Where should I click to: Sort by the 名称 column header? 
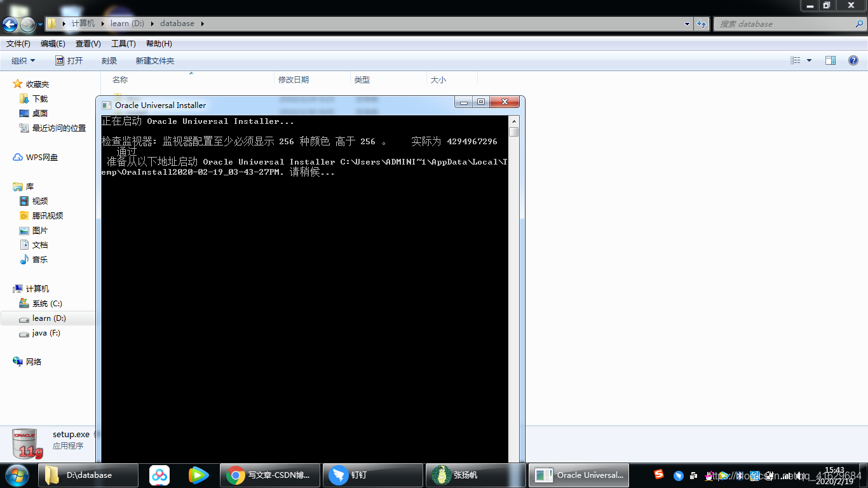(187, 79)
